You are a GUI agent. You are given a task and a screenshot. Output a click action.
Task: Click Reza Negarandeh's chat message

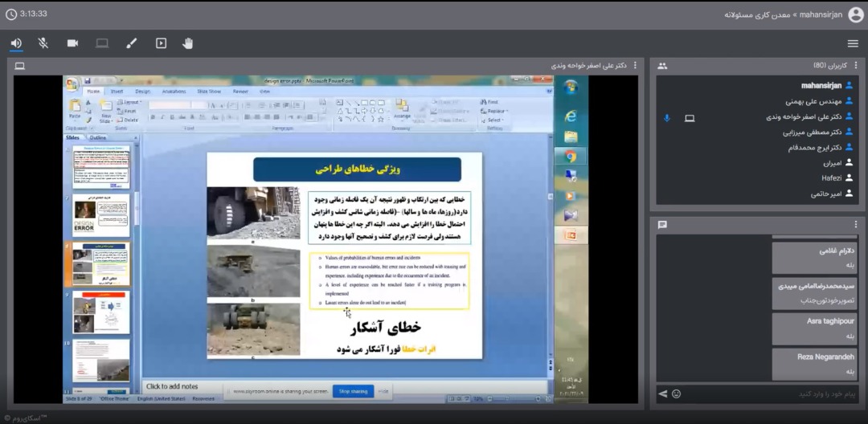coord(814,364)
